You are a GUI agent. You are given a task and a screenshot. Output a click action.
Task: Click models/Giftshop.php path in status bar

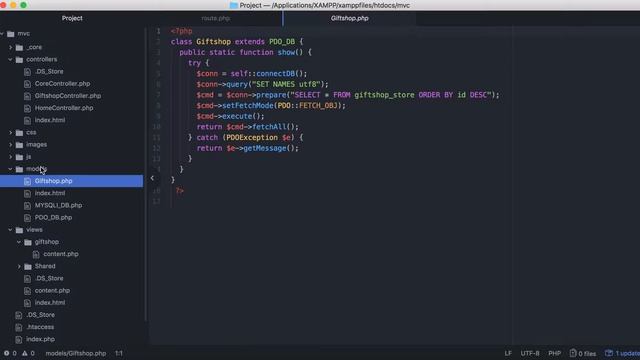click(x=76, y=353)
